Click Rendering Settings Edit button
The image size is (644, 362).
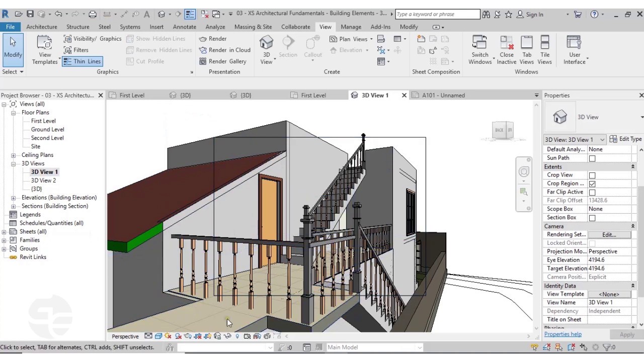tap(609, 235)
